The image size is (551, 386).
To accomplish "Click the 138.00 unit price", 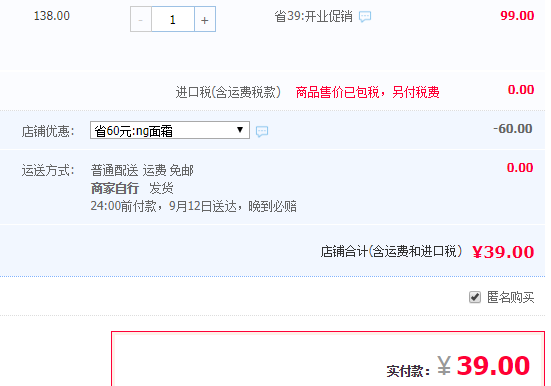I will click(52, 16).
